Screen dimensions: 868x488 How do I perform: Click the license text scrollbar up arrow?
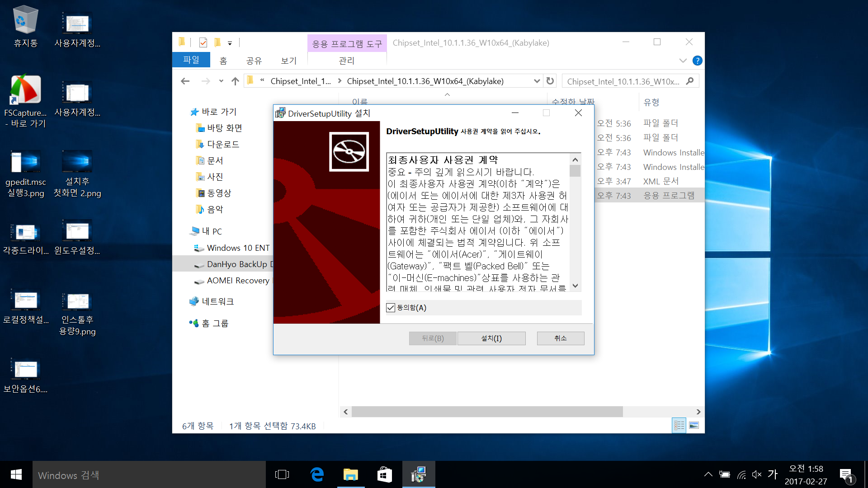[x=575, y=160]
